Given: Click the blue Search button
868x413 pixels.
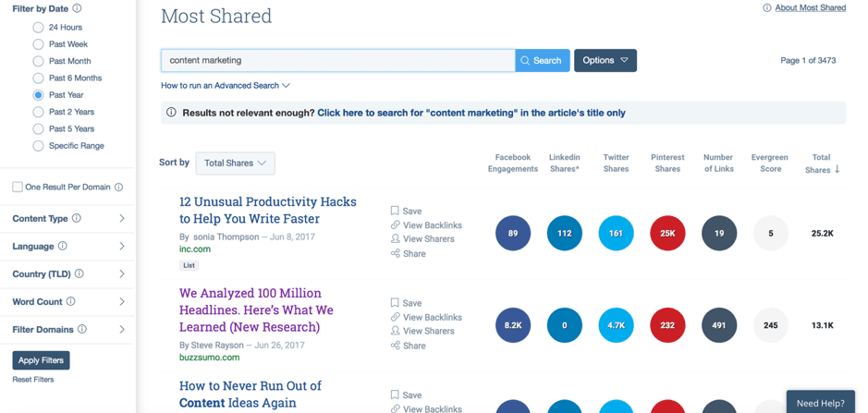Looking at the screenshot, I should pyautogui.click(x=543, y=60).
